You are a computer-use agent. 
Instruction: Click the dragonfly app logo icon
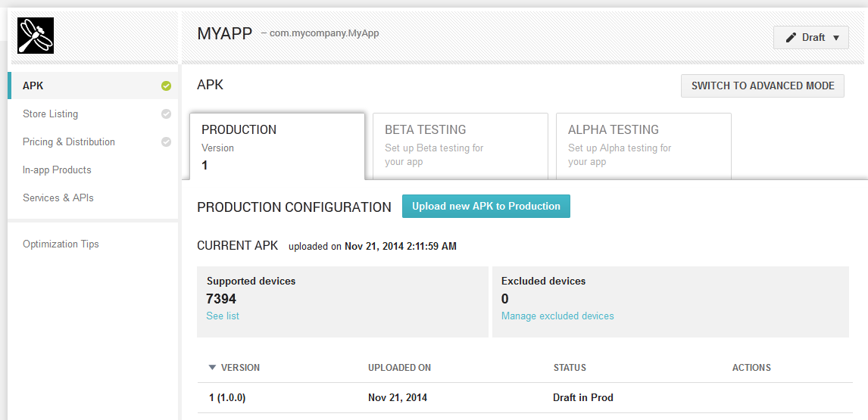point(36,36)
